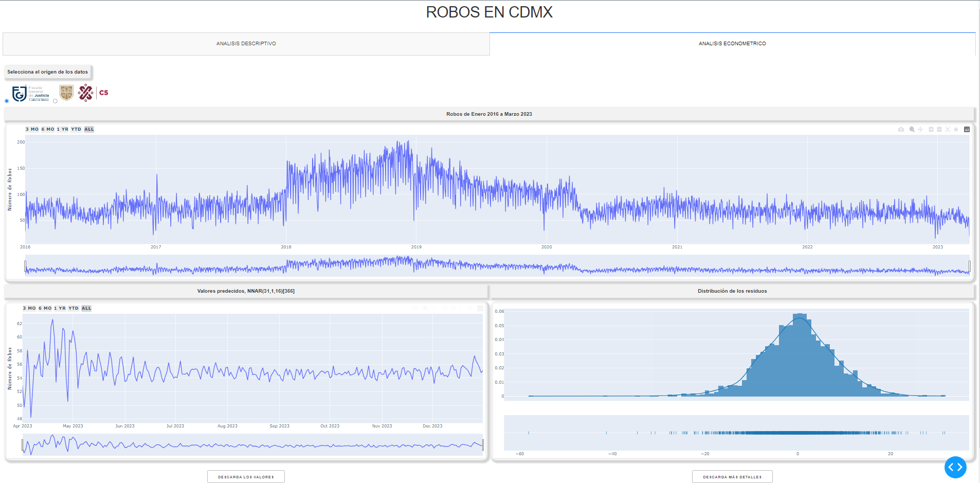Click the zoom in plus icon
Screen dimensions: 980x483
click(x=931, y=130)
